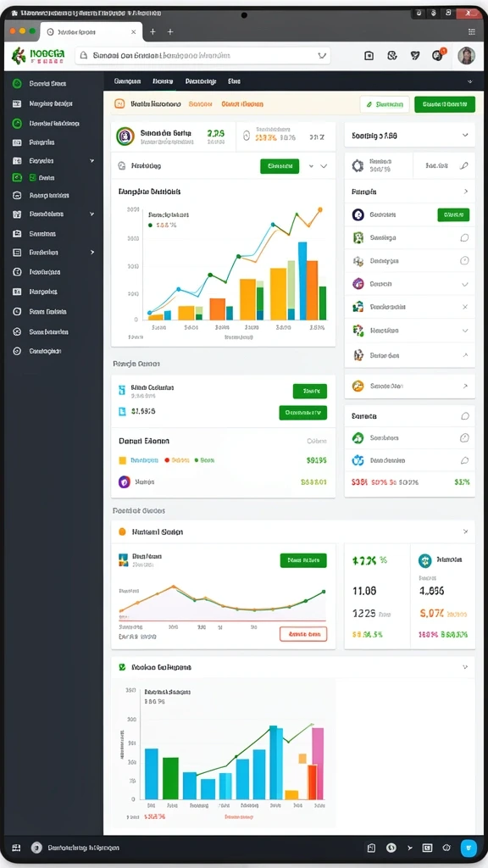
Task: Click the teal round icon in stats card
Action: [x=425, y=560]
